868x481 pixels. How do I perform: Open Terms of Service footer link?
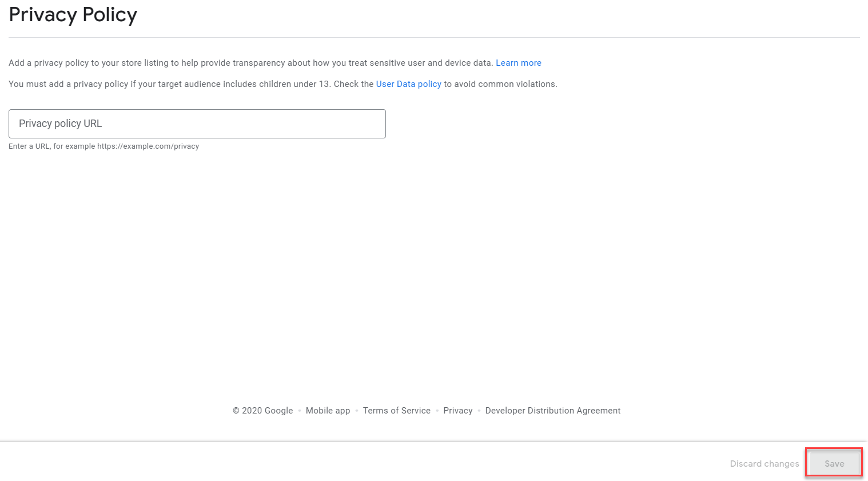(x=396, y=411)
